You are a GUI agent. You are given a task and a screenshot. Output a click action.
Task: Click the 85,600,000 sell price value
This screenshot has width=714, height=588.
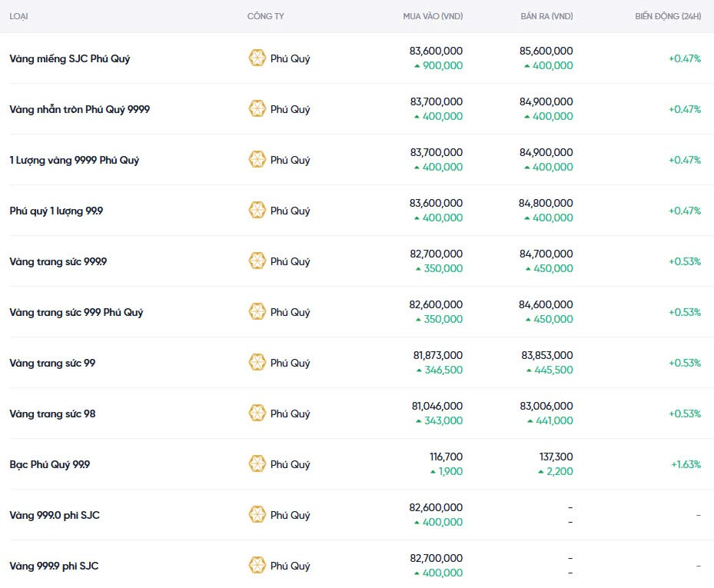(x=546, y=51)
